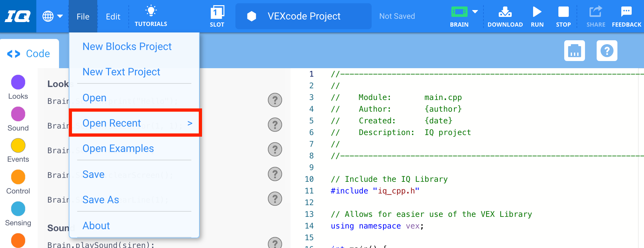Open About from File menu

[96, 226]
